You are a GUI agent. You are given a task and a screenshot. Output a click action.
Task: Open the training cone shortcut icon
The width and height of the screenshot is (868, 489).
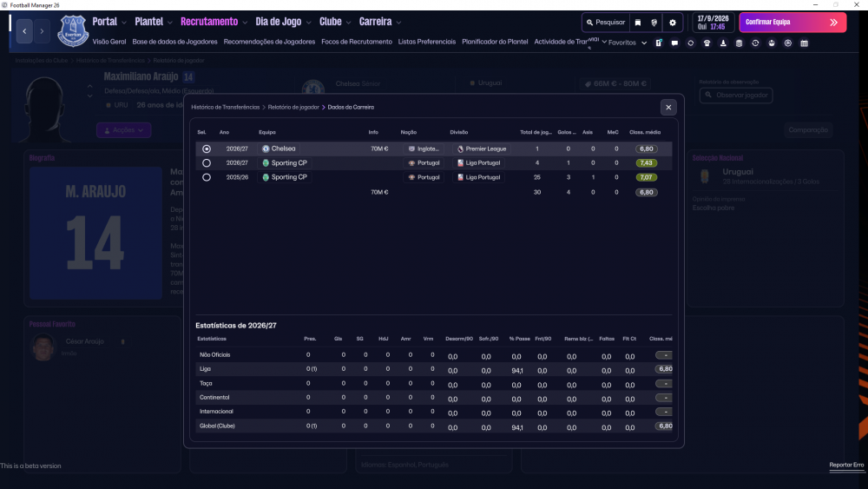(723, 43)
